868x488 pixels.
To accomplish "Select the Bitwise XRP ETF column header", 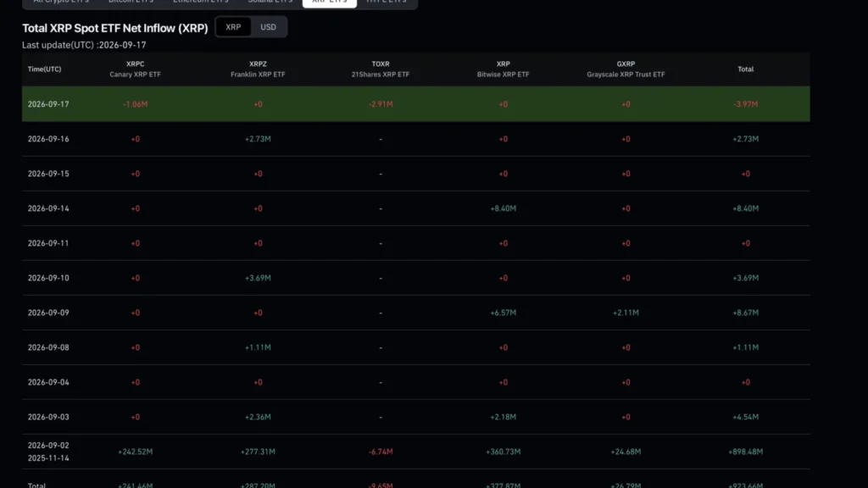I will (504, 69).
